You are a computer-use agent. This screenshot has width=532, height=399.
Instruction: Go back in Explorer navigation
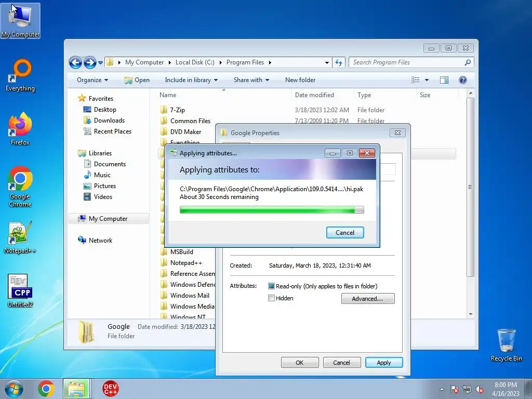pos(75,62)
